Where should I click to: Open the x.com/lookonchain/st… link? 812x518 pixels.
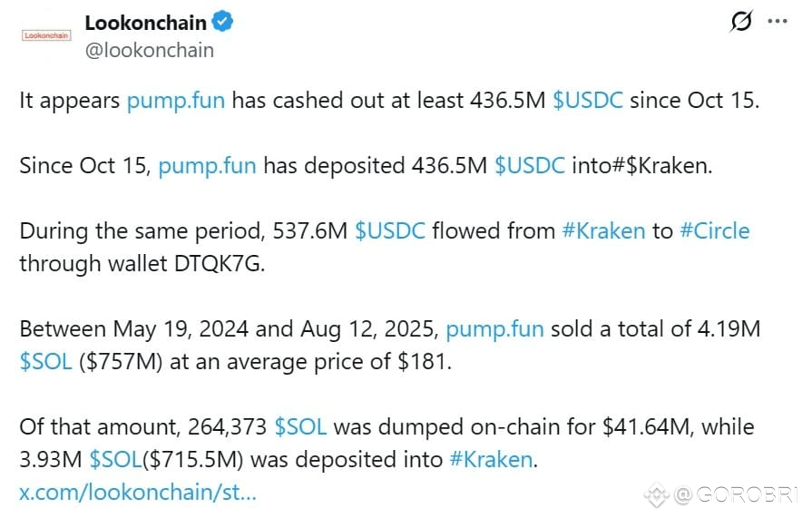tap(138, 493)
